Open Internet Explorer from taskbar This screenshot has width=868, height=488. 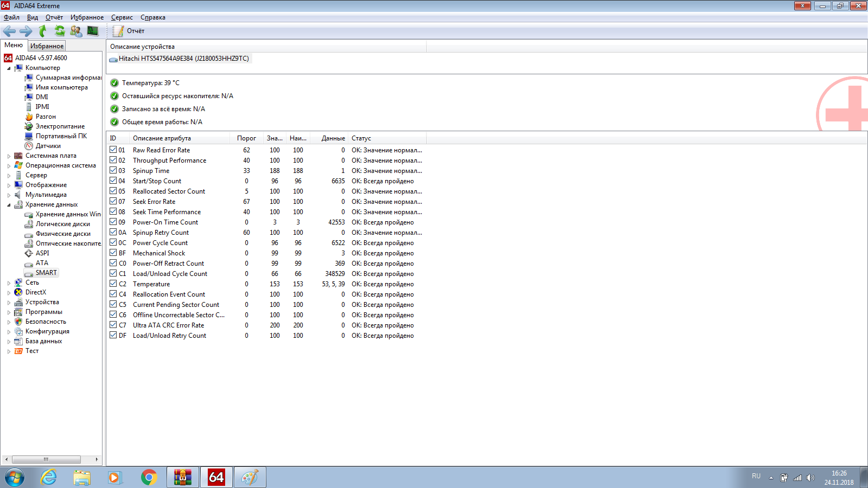click(49, 477)
